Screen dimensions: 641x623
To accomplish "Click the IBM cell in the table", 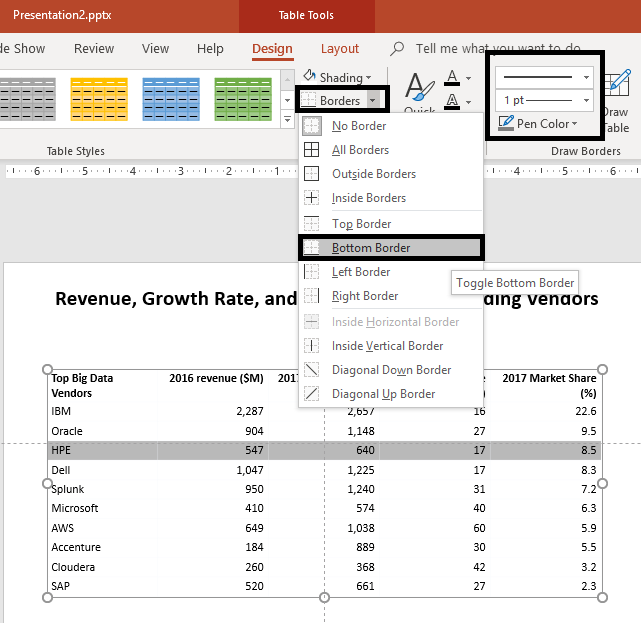I will [x=103, y=411].
